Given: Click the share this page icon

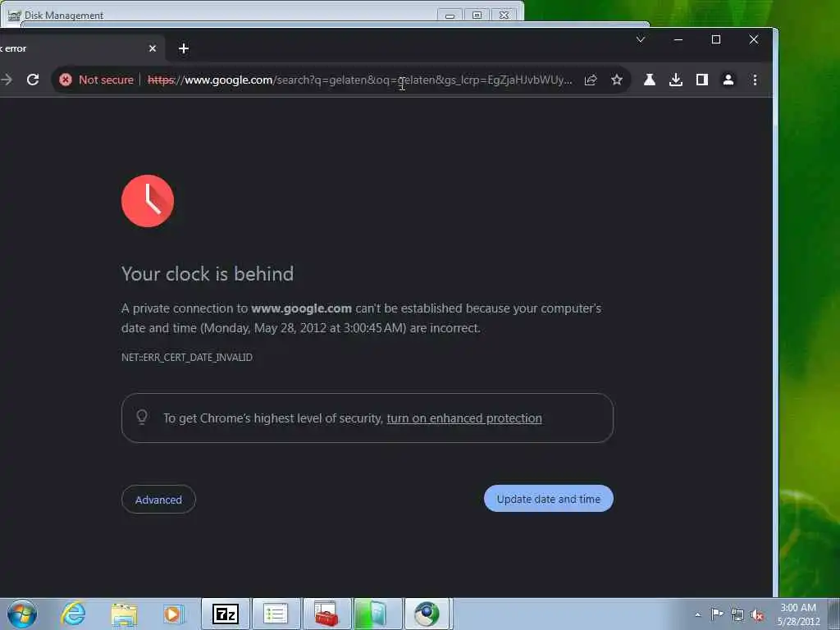Looking at the screenshot, I should [591, 80].
